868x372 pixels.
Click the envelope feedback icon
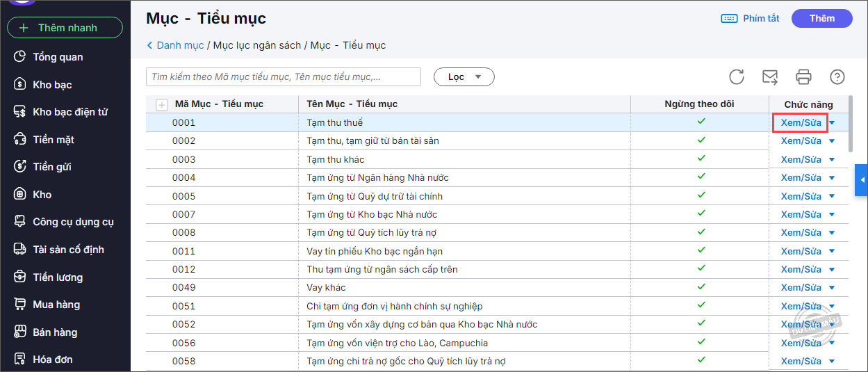pyautogui.click(x=770, y=76)
